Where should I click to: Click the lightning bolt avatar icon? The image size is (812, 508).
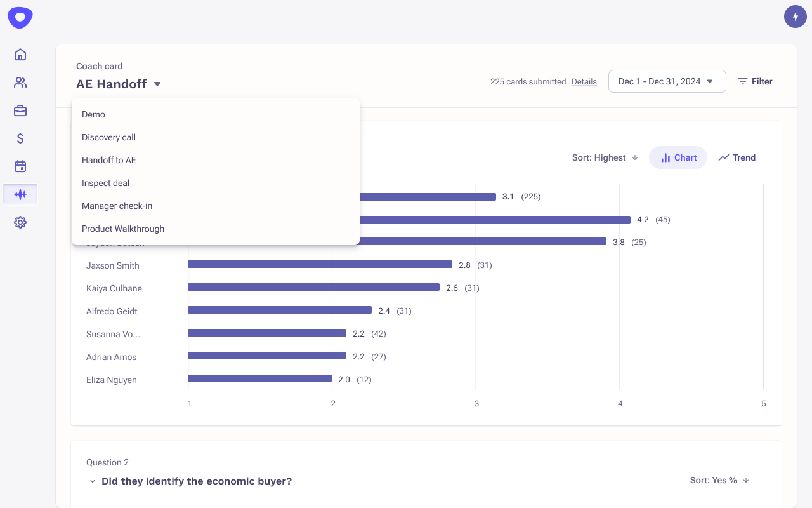coord(796,17)
